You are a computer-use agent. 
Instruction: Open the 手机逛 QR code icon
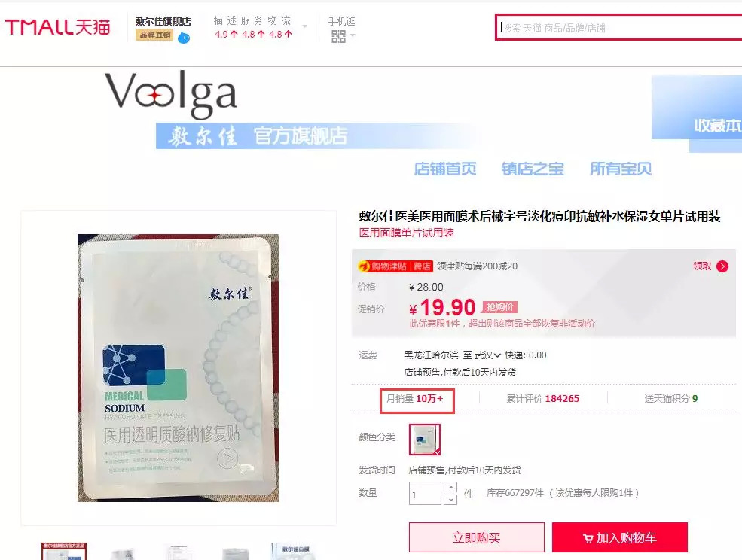[x=338, y=36]
